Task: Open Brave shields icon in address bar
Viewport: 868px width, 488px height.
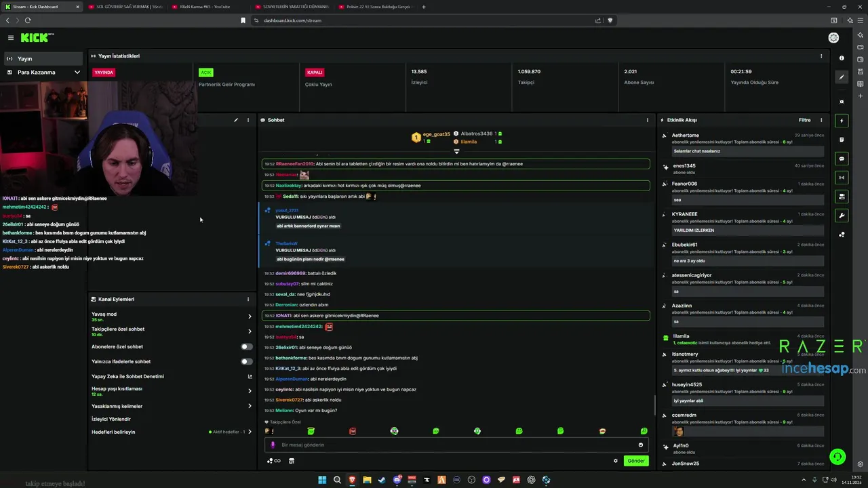Action: 610,20
